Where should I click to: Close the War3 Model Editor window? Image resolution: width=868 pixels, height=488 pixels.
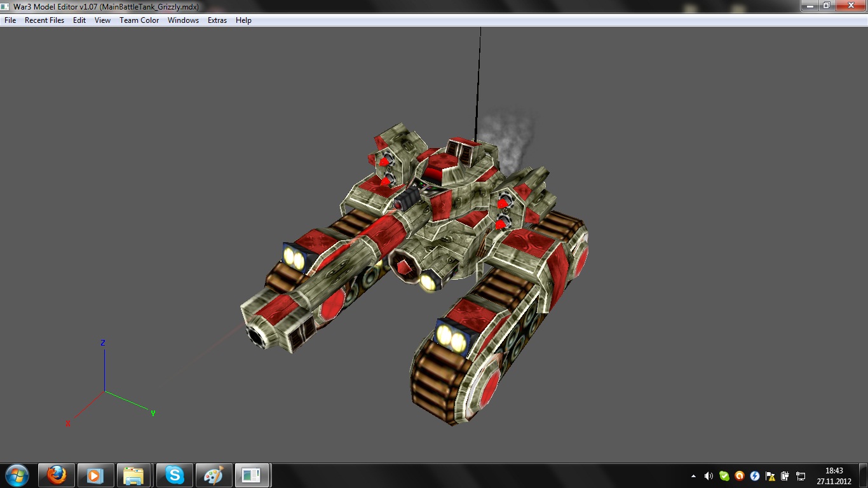(850, 6)
